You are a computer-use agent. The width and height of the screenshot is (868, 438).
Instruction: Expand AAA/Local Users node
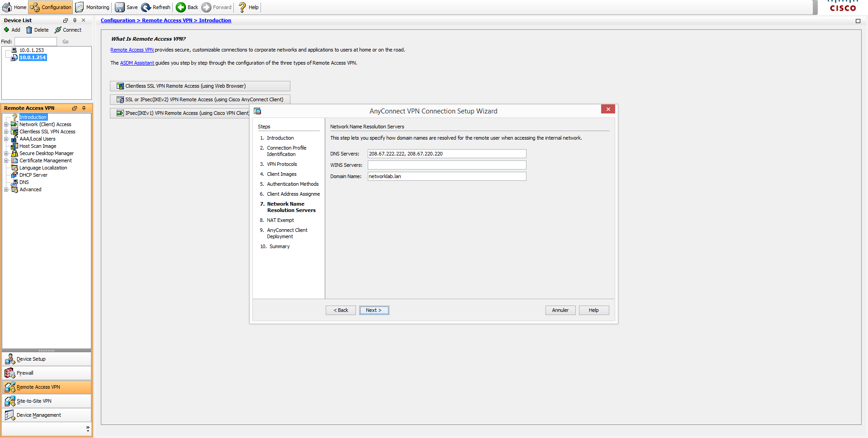coord(6,139)
